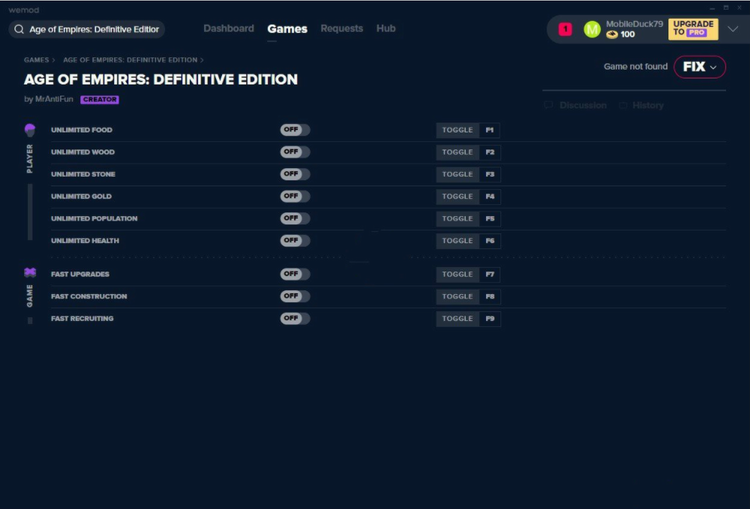Click TOGGLE button for F8 hotkey
750x509 pixels.
coord(457,296)
